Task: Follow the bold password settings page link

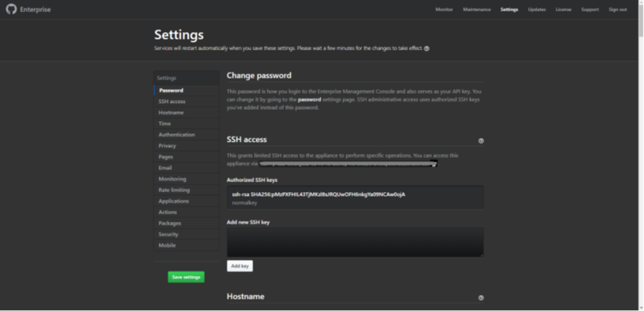Action: point(309,99)
